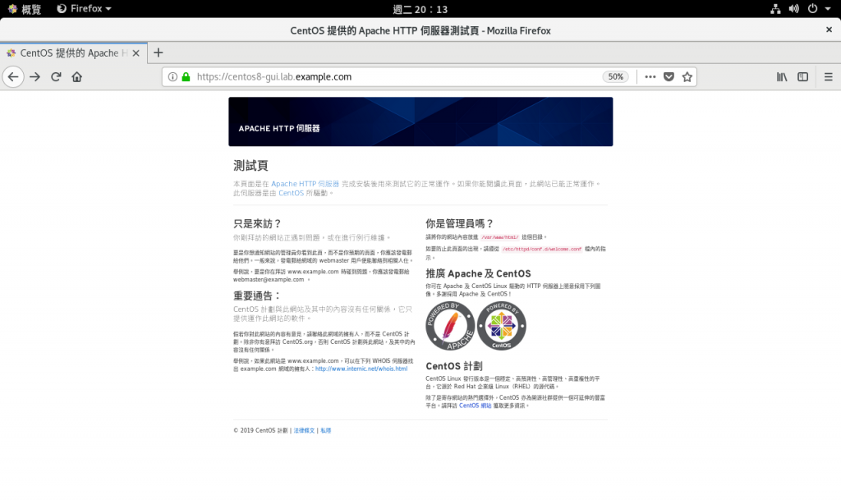The height and width of the screenshot is (504, 841).
Task: Show site information via info icon
Action: pos(172,76)
